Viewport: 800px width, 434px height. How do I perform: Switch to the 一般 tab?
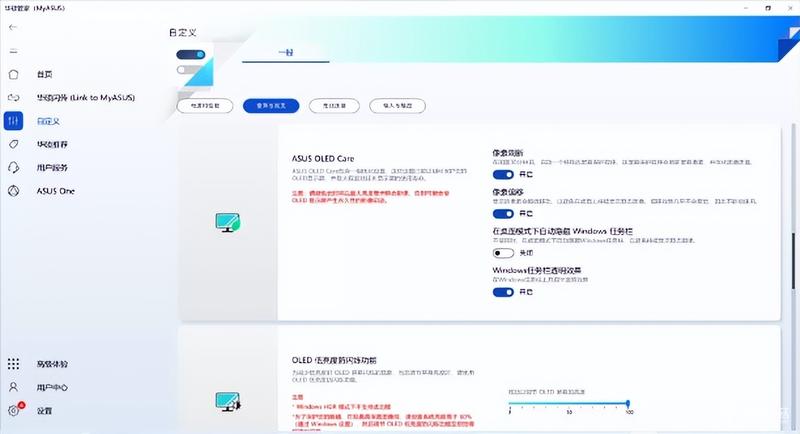(286, 52)
